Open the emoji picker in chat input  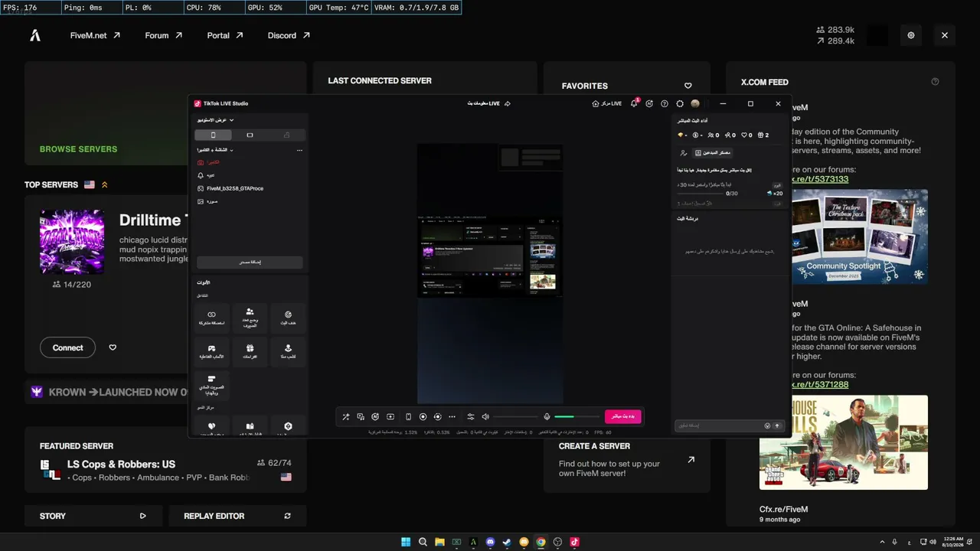pos(767,425)
